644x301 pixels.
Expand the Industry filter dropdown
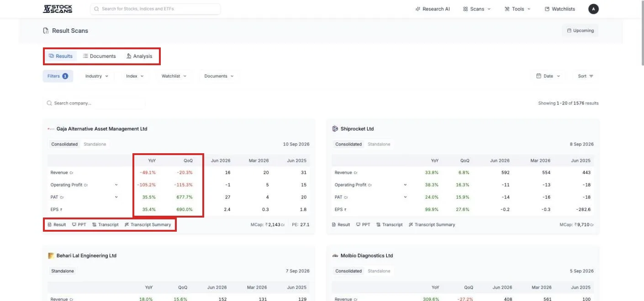click(x=97, y=76)
